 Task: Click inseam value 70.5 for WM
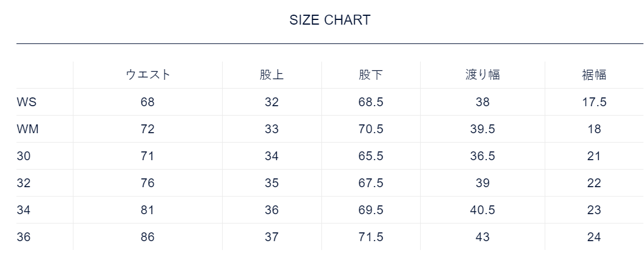click(x=371, y=129)
